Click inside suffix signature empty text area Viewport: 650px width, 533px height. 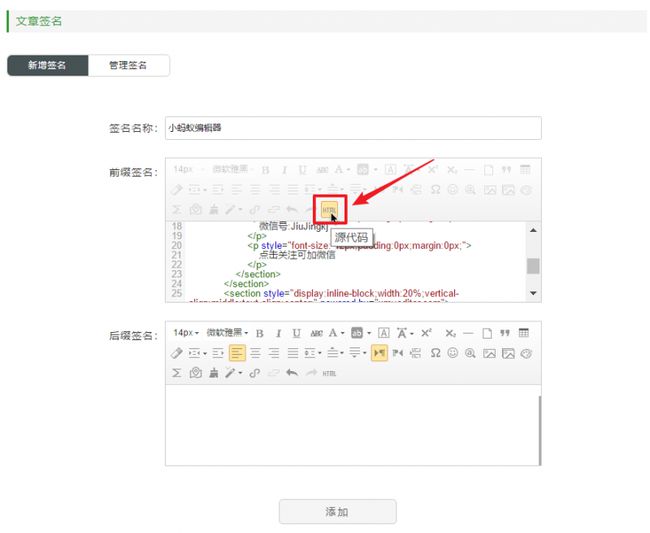pos(353,425)
